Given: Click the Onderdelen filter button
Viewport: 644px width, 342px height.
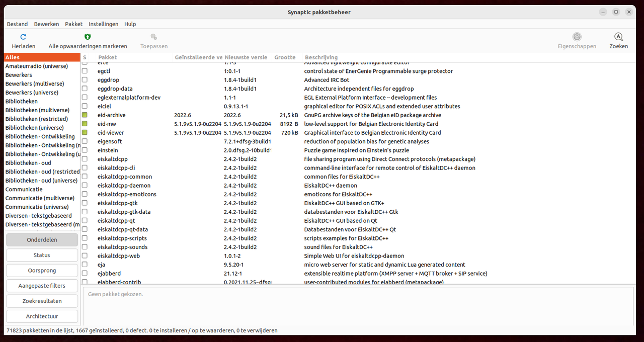Looking at the screenshot, I should (x=42, y=240).
